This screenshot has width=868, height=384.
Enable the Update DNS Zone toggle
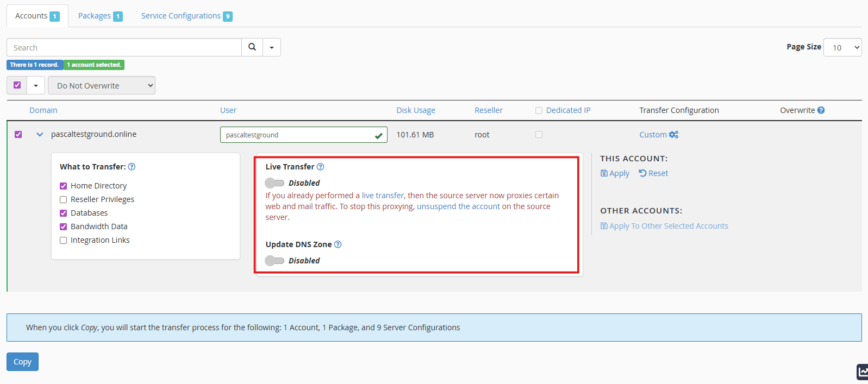click(274, 261)
